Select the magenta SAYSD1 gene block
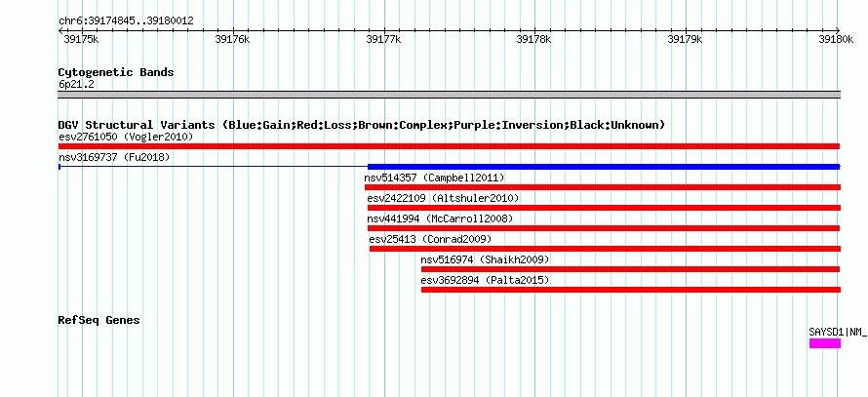 tap(825, 343)
